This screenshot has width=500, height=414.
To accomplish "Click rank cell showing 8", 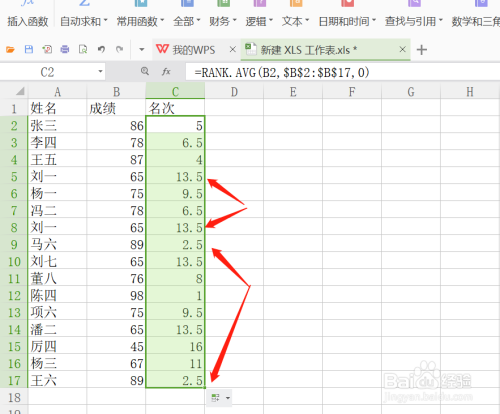I will tap(175, 278).
